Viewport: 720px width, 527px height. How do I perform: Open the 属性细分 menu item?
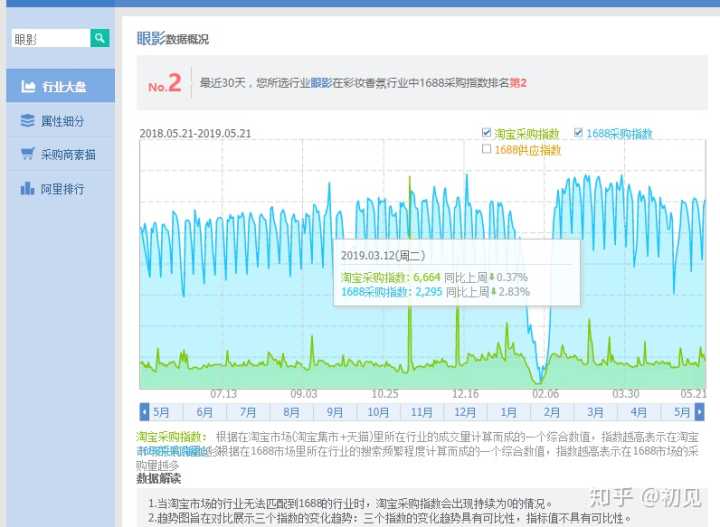(62, 121)
